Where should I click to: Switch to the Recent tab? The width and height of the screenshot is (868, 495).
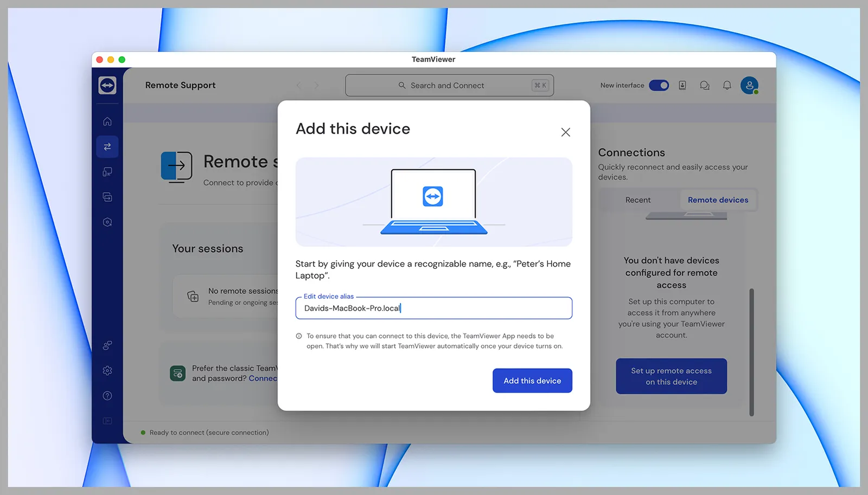coord(638,200)
